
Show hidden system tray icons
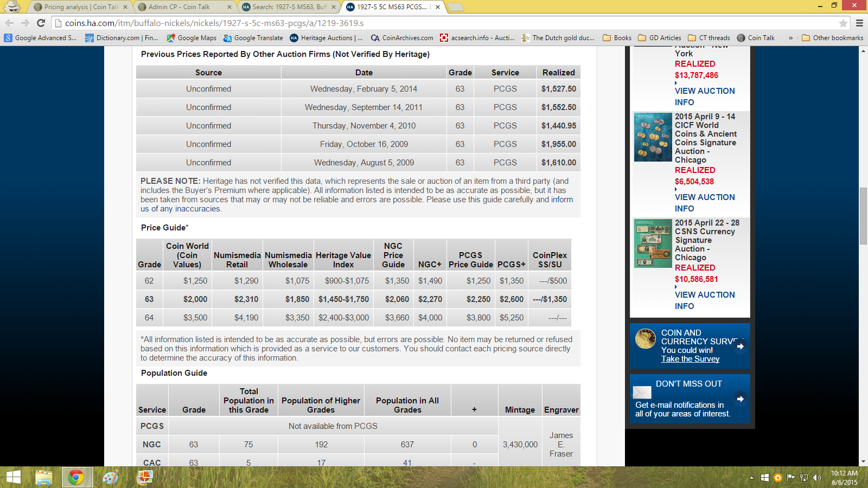click(x=751, y=478)
